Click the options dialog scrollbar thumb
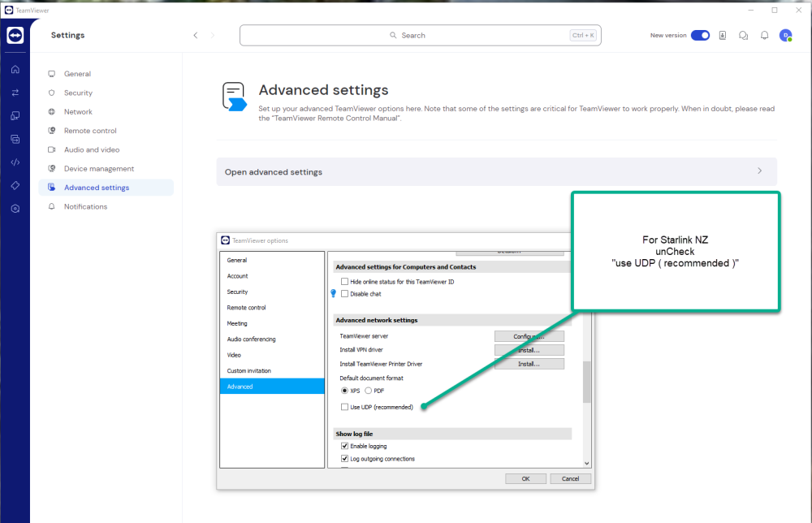812x523 pixels. click(x=587, y=382)
